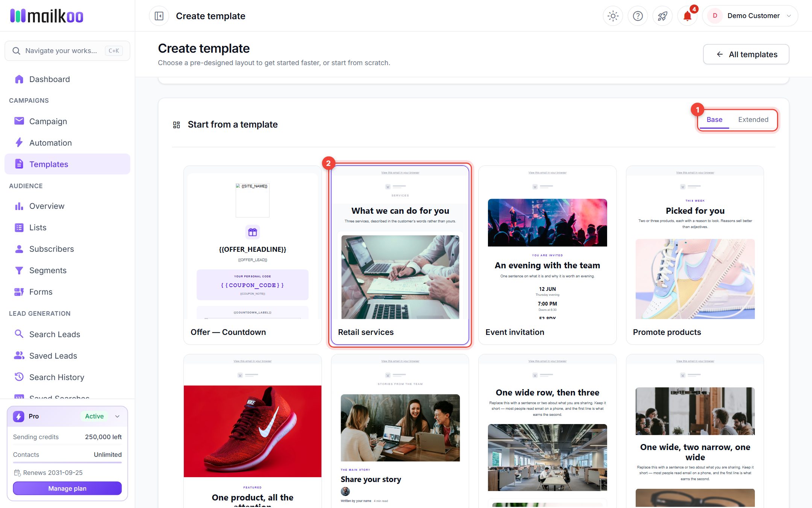Toggle the sidebar collapse icon

(159, 16)
